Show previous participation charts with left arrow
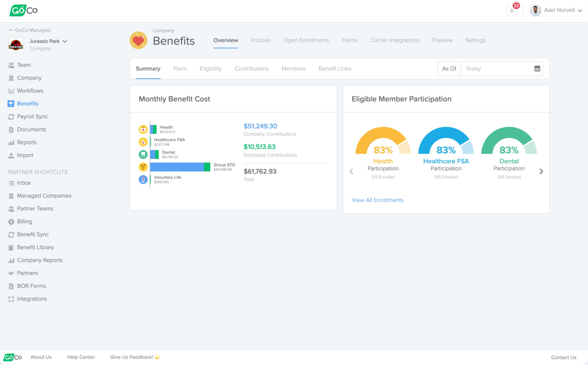588x365 pixels. click(351, 172)
